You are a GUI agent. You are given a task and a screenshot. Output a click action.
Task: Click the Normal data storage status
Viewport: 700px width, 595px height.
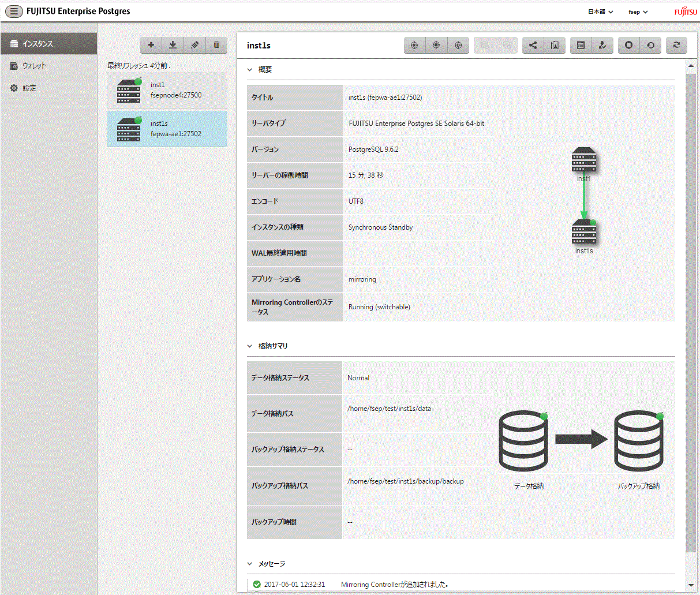point(358,378)
